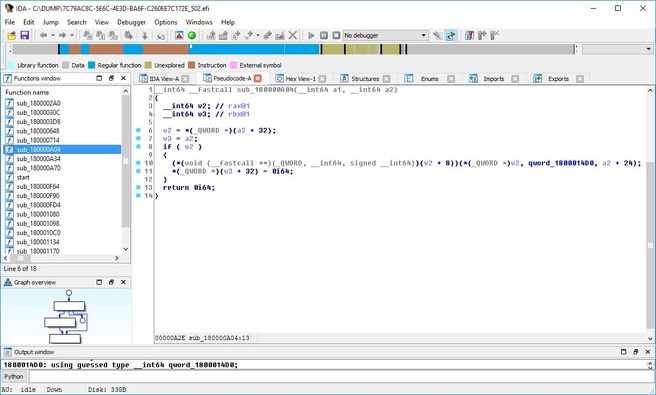The height and width of the screenshot is (395, 656).
Task: Click the third binoculars search icon
Action: pos(113,36)
